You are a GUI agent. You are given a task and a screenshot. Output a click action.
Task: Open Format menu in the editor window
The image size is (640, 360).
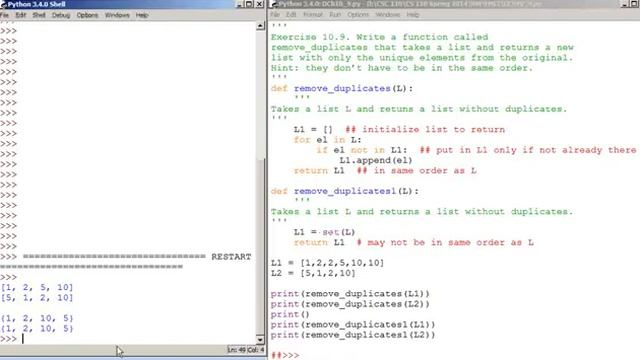click(313, 15)
